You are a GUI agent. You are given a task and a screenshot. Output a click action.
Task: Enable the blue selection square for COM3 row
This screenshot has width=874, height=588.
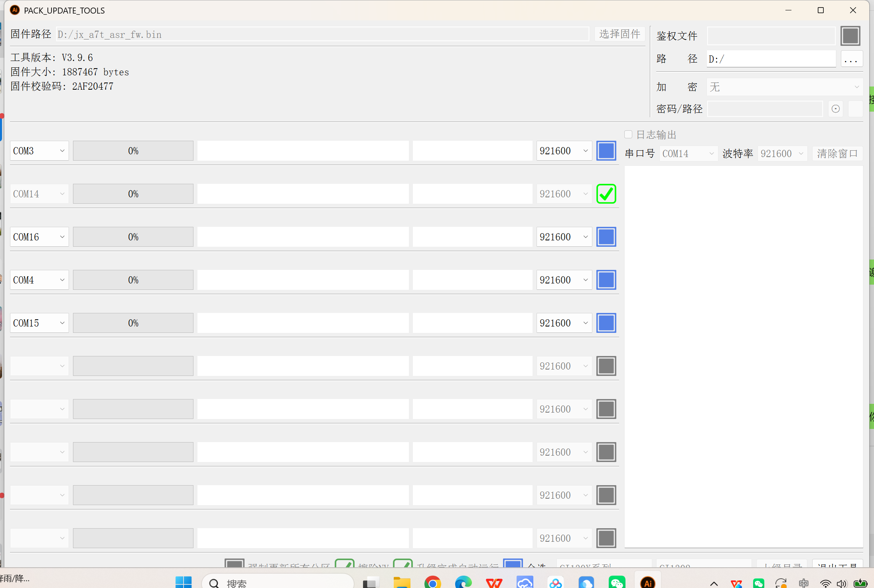click(606, 151)
